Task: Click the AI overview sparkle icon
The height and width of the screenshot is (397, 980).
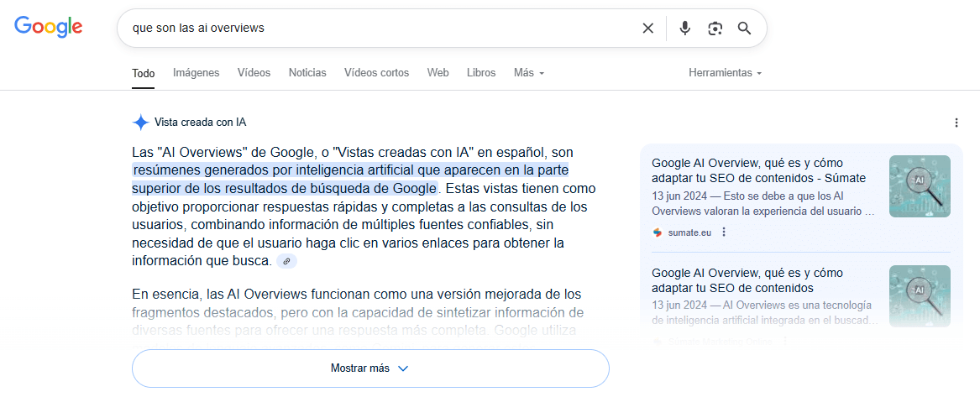Action: tap(140, 123)
